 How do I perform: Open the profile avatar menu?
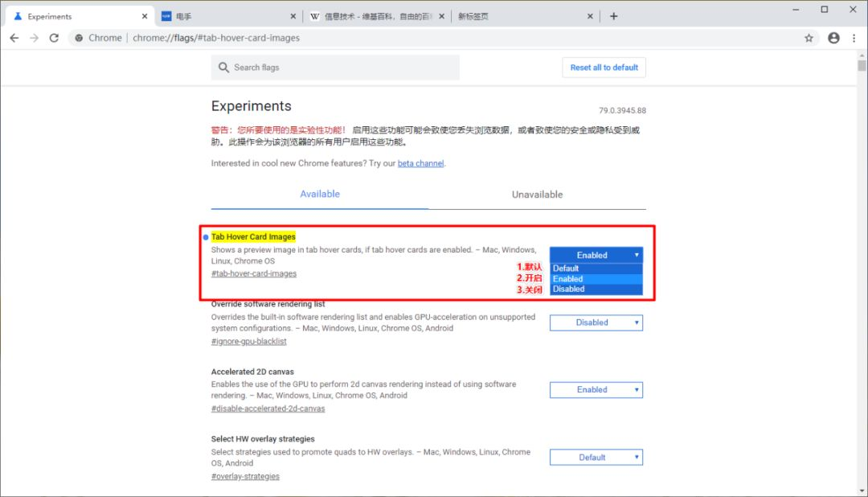tap(833, 38)
